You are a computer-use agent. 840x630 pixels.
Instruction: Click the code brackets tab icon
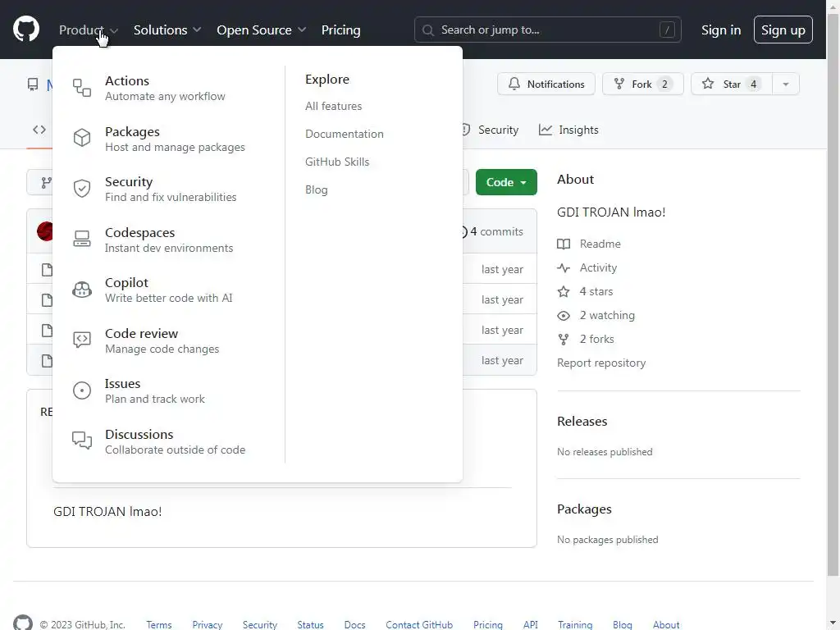point(39,130)
